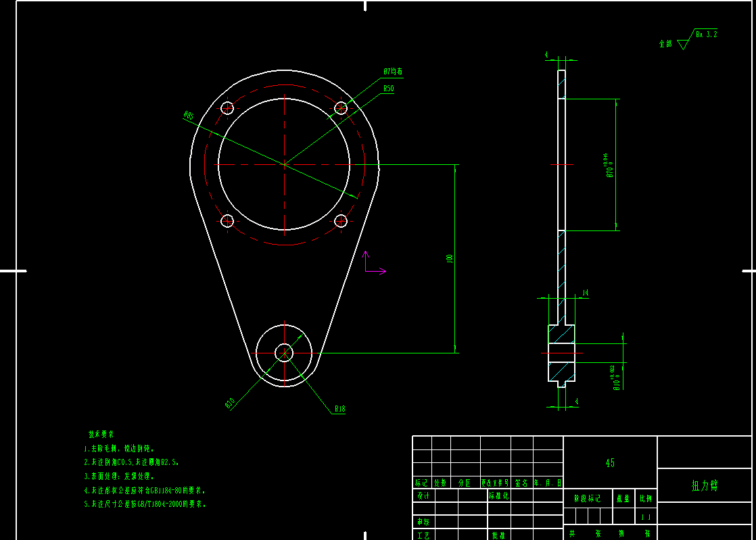Click the "签名" title block cell
756x540 pixels.
coord(521,483)
